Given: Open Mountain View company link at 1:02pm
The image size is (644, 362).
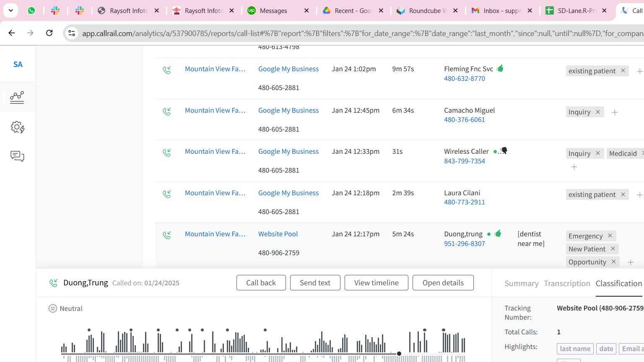Looking at the screenshot, I should [215, 69].
